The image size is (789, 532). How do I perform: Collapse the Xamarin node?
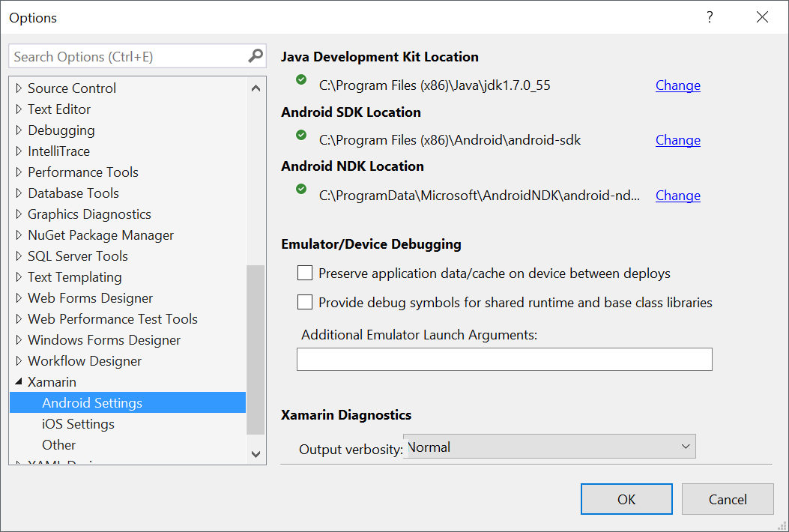[x=19, y=381]
